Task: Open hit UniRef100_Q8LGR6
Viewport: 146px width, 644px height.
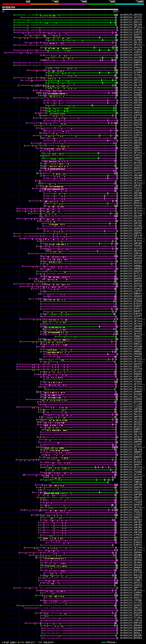Action: [131, 25]
